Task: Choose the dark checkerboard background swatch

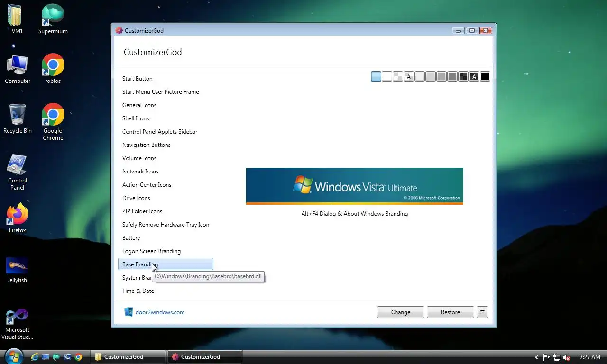Action: [463, 76]
